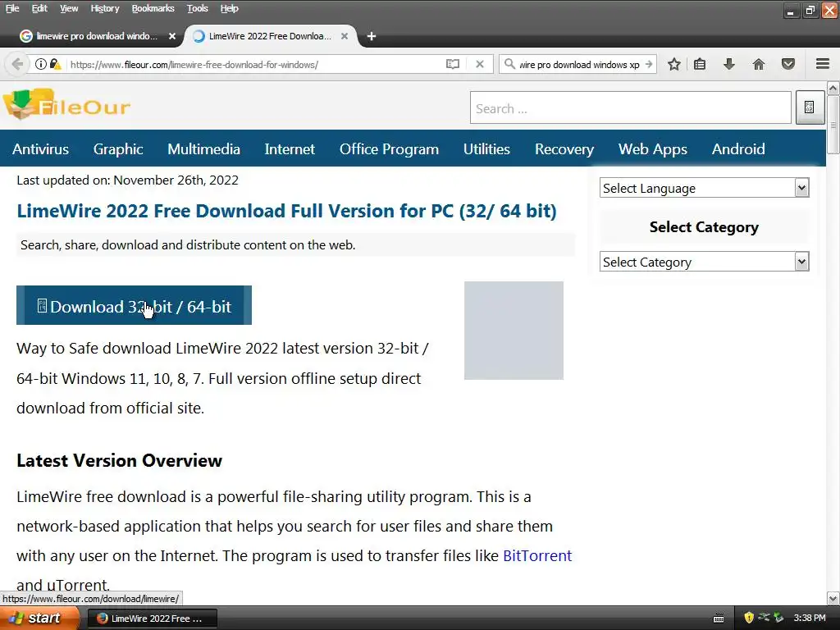This screenshot has width=840, height=630.
Task: Toggle Reader View icon in address bar
Action: (x=453, y=64)
